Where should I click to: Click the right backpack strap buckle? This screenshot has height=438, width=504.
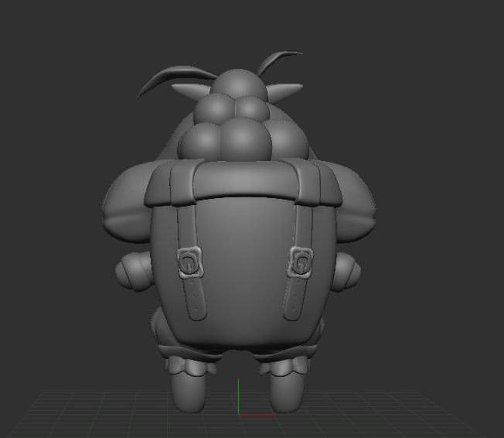coord(301,261)
